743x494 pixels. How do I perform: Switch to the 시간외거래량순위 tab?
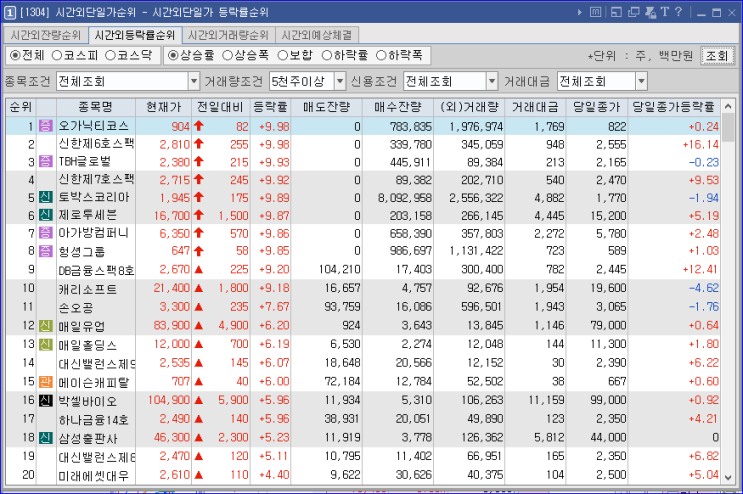(x=228, y=35)
